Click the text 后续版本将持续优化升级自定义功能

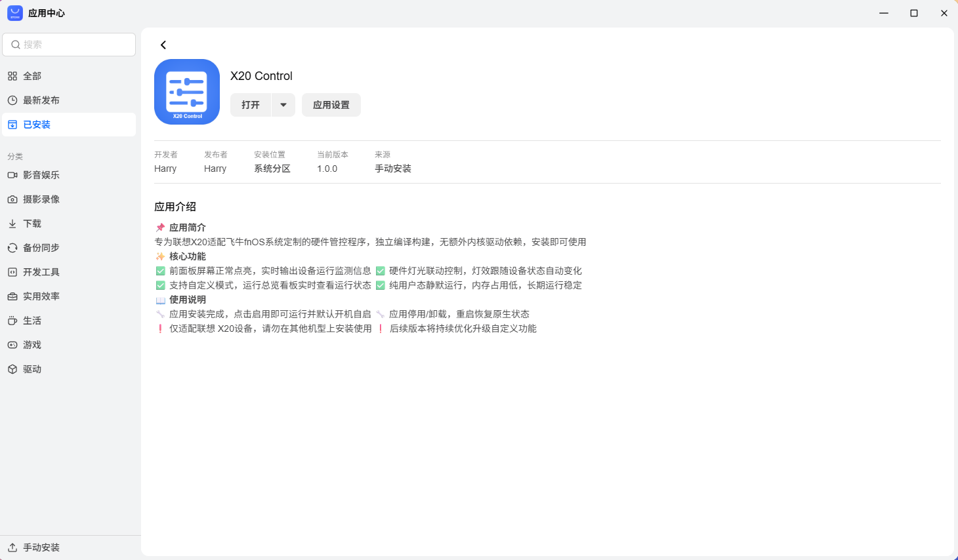463,329
